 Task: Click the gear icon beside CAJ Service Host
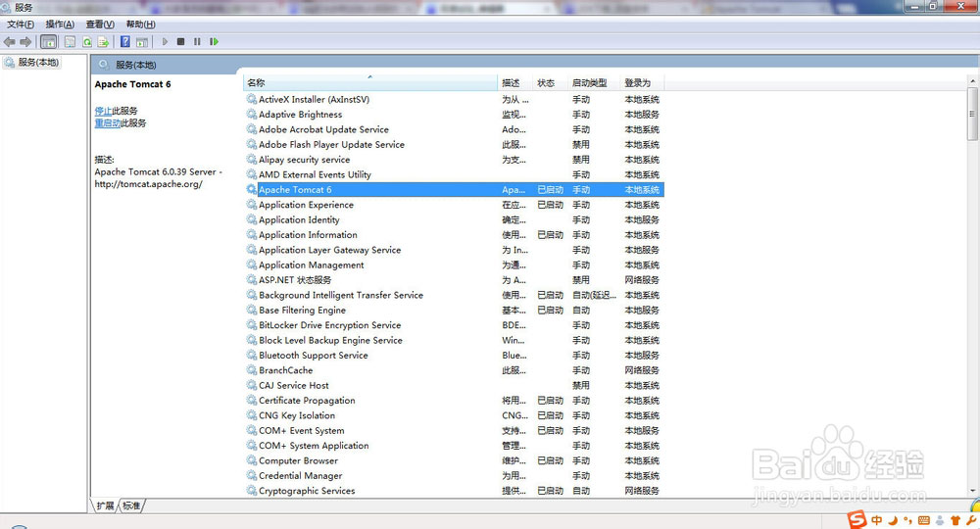(x=251, y=385)
